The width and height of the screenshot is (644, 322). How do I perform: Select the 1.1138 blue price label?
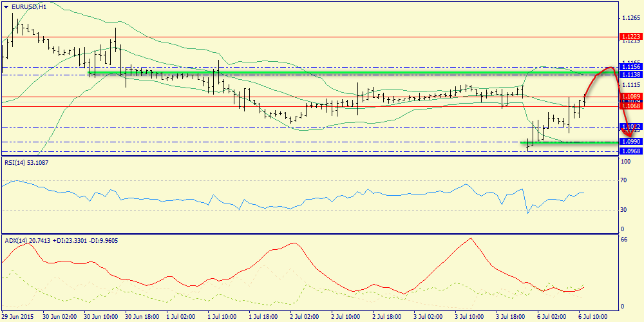click(629, 75)
